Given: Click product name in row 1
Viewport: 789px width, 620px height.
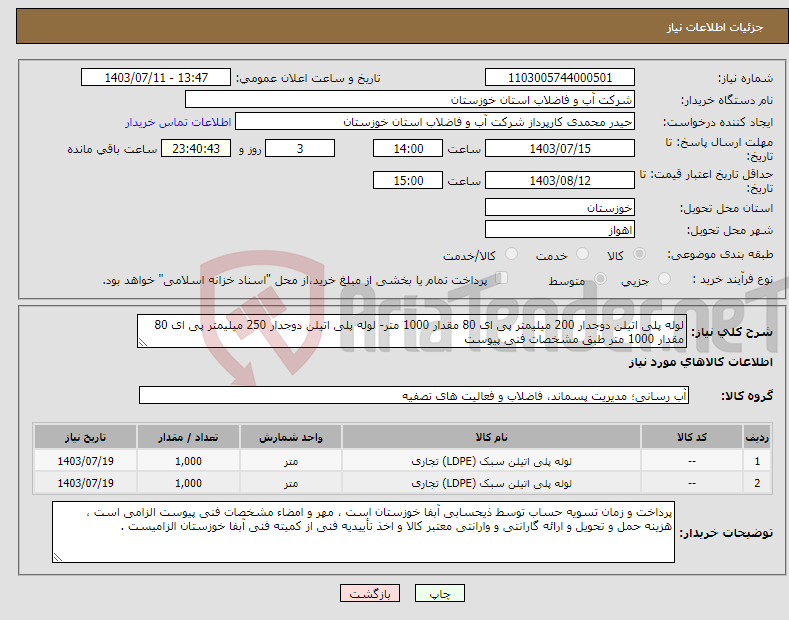Looking at the screenshot, I should (x=492, y=461).
